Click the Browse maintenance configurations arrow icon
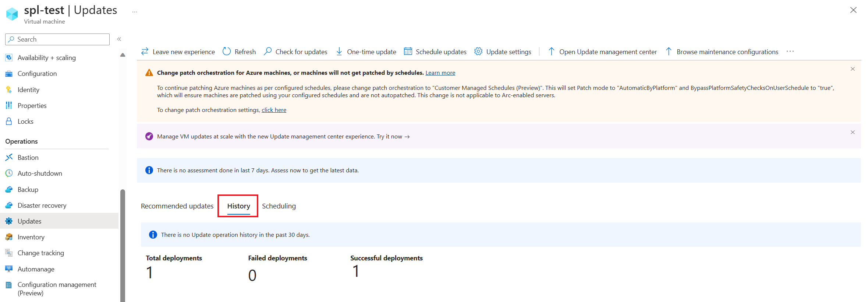The width and height of the screenshot is (868, 302). (669, 52)
